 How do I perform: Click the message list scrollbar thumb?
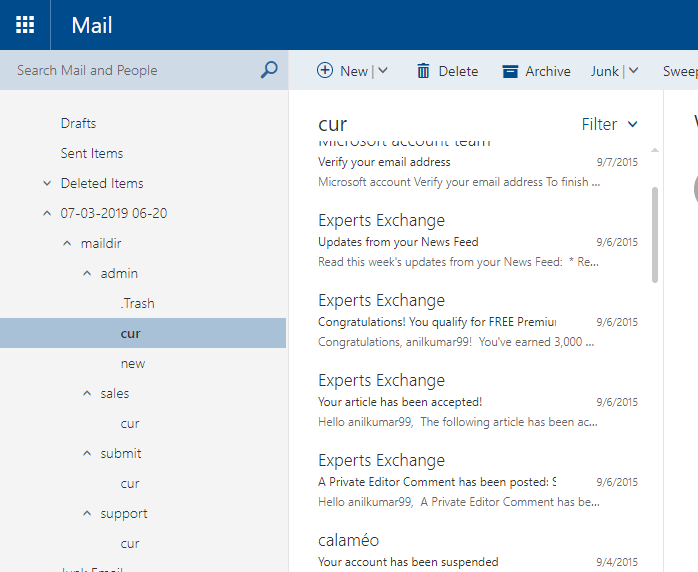(654, 235)
